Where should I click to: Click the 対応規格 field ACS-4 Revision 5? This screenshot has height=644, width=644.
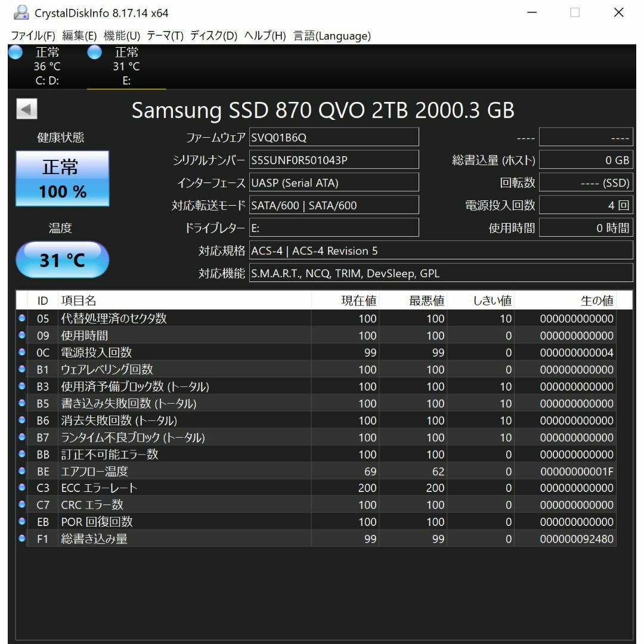[441, 250]
